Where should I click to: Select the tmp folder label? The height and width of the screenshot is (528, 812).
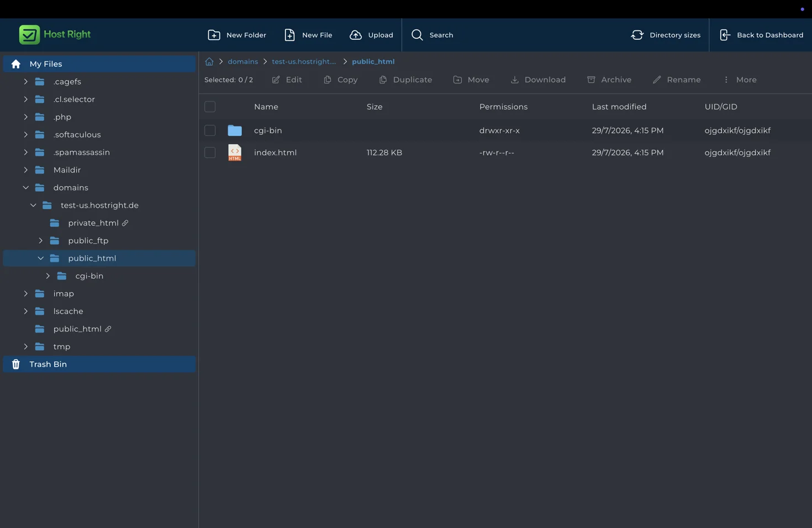pos(62,347)
